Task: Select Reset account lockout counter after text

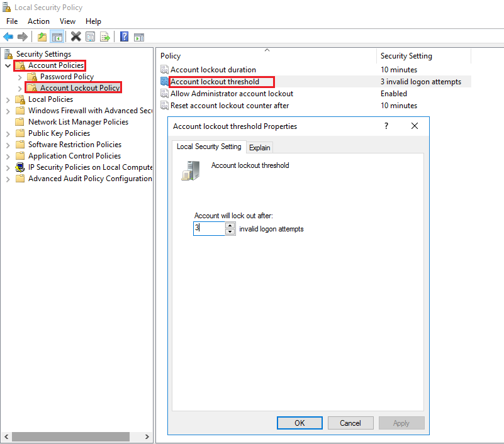Action: tap(230, 106)
